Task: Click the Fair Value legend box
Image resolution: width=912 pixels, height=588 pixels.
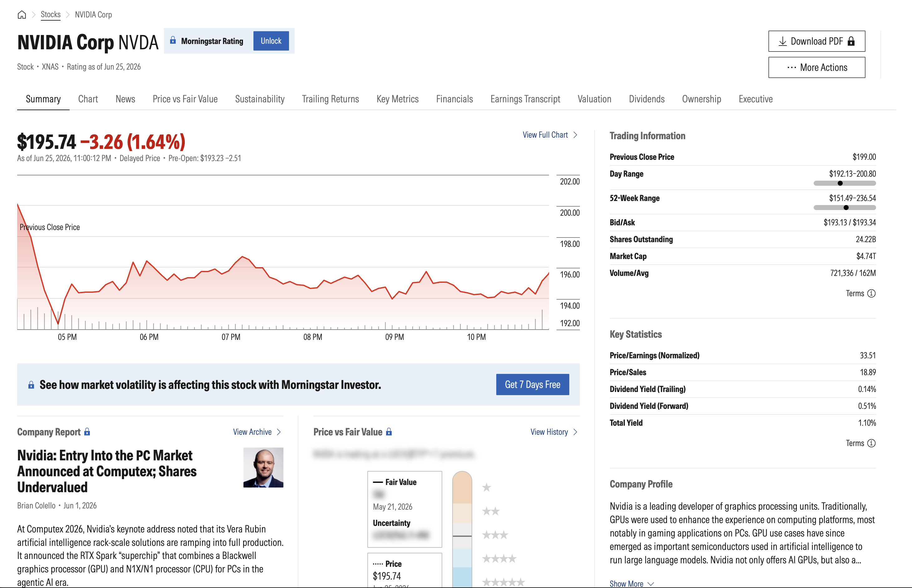Action: click(405, 509)
